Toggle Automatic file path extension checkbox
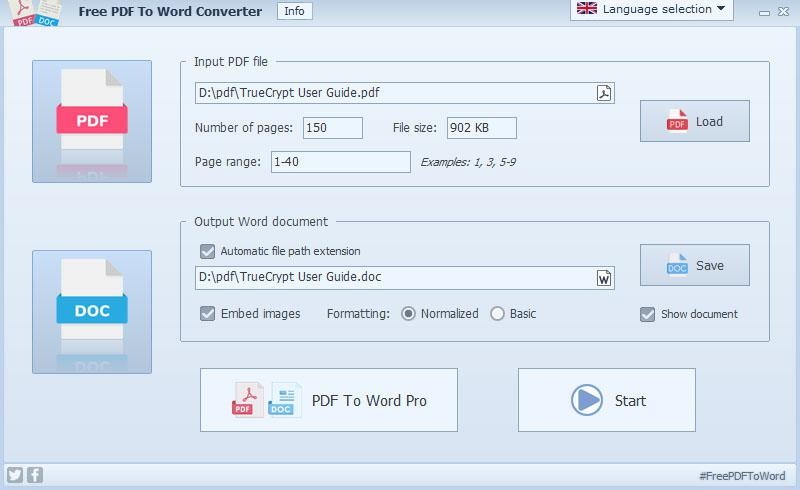The height and width of the screenshot is (490, 800). click(207, 251)
